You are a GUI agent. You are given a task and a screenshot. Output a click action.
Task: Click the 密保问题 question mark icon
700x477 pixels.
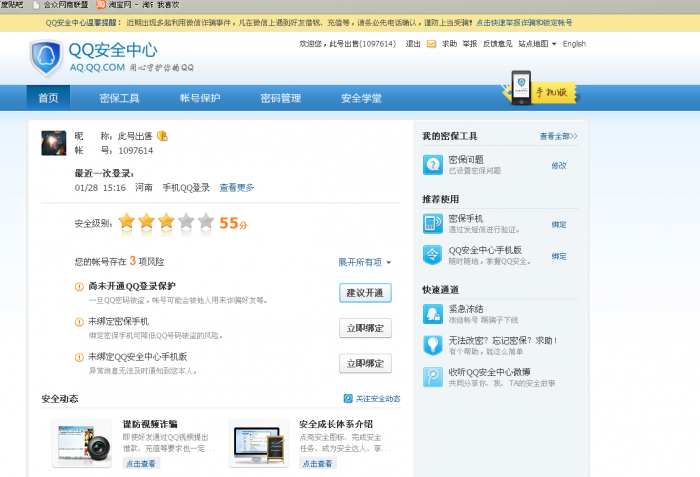(433, 165)
